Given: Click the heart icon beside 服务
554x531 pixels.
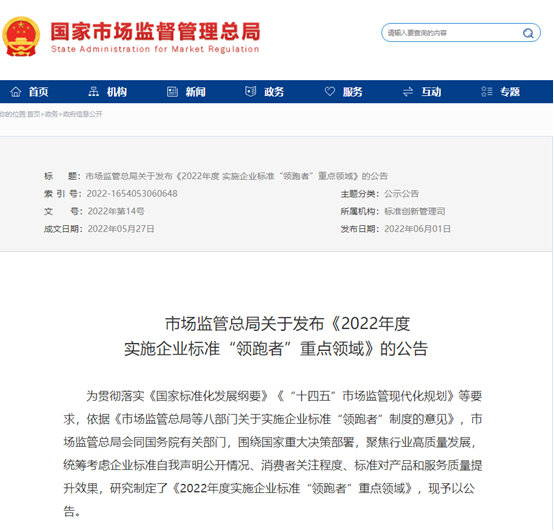Looking at the screenshot, I should (x=330, y=92).
